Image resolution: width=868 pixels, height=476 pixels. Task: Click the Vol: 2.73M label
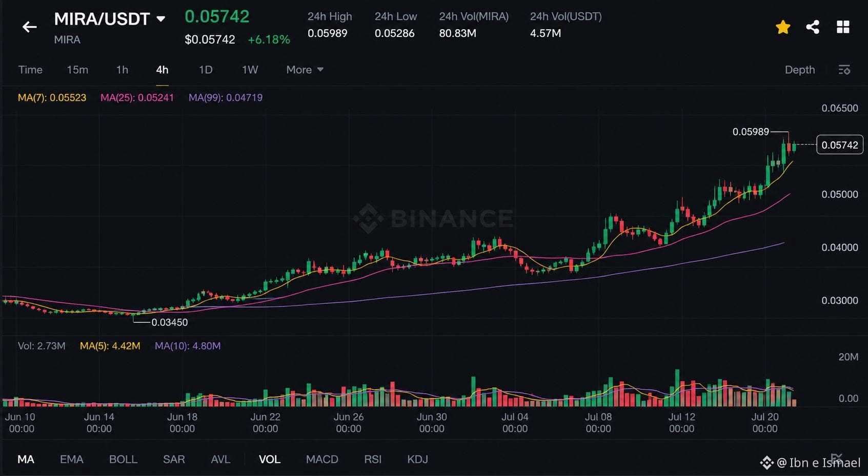[42, 346]
